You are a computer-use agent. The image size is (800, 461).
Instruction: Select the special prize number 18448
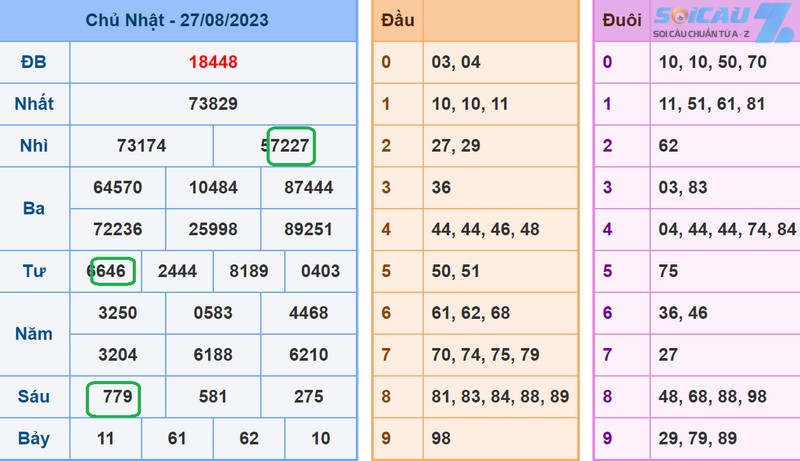click(213, 62)
